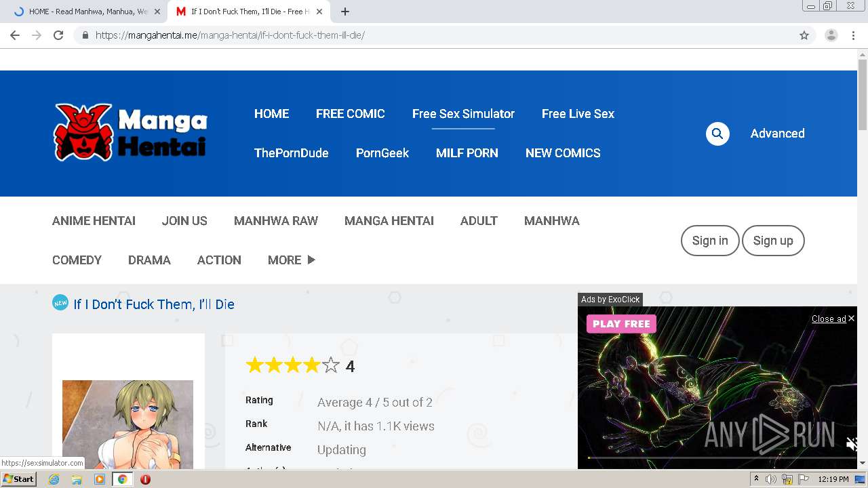Open the Windows Start menu
This screenshot has height=488, width=868.
pos(19,479)
